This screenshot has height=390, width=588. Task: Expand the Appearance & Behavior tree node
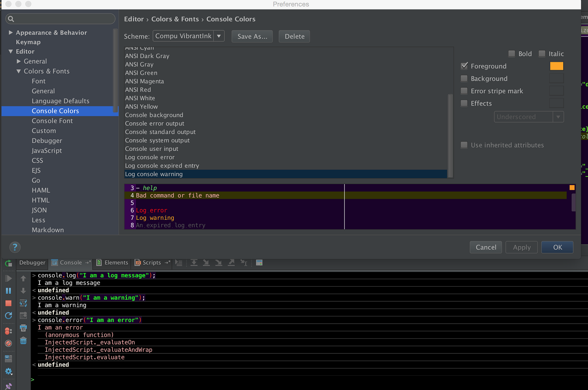(11, 33)
